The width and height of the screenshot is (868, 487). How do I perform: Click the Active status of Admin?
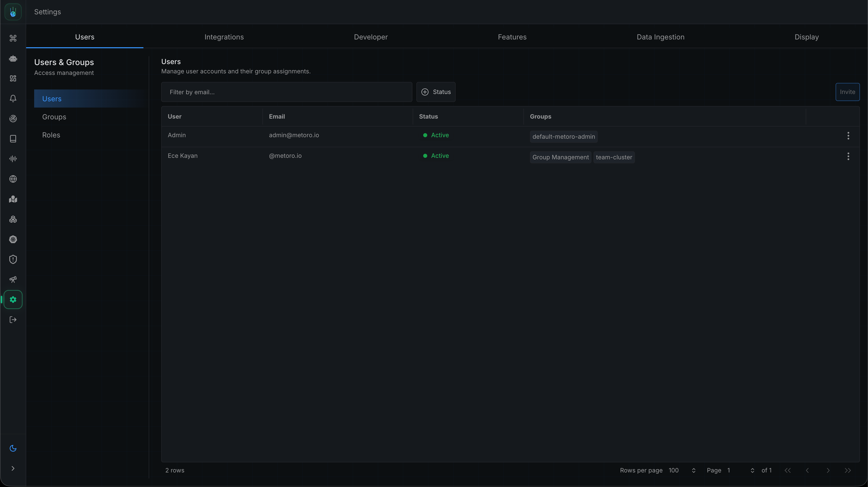tap(436, 135)
